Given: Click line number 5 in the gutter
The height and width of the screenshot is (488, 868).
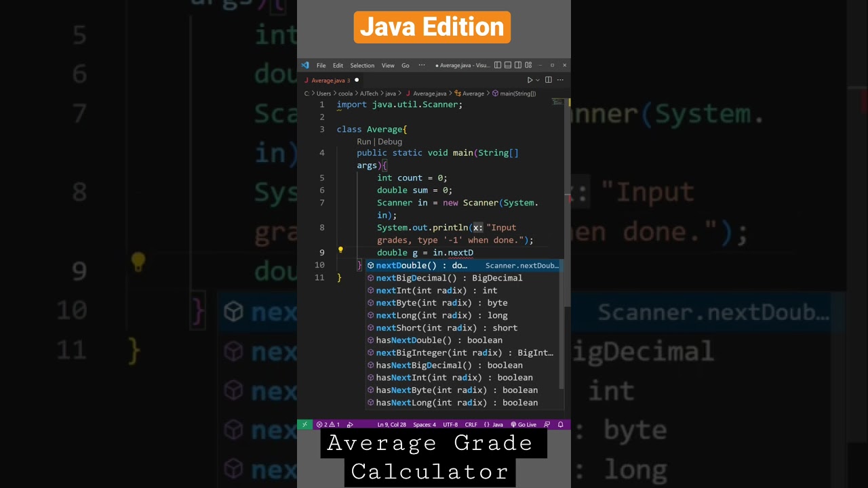Looking at the screenshot, I should (x=321, y=178).
